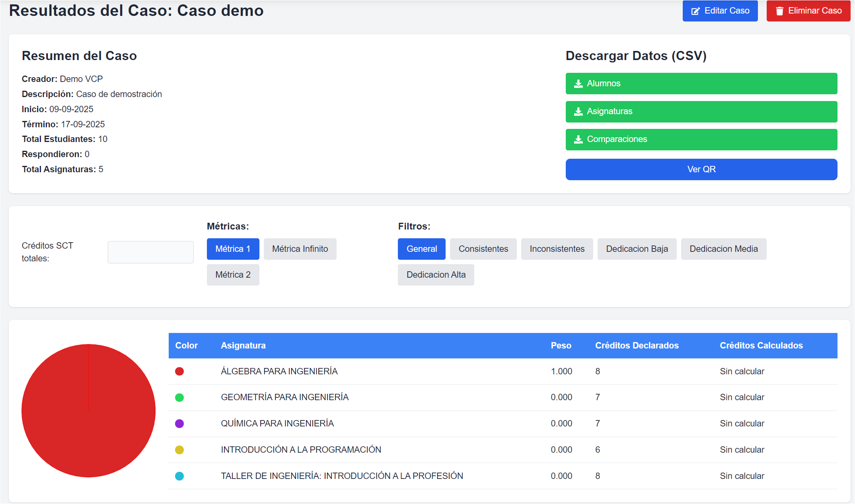Image resolution: width=855 pixels, height=504 pixels.
Task: Click the download icon beside Comparaciones
Action: click(x=578, y=140)
